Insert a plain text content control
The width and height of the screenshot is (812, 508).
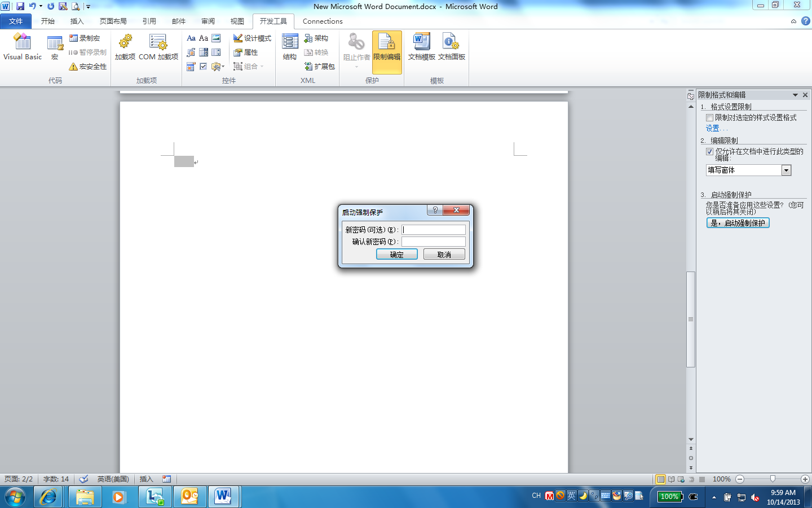(204, 38)
